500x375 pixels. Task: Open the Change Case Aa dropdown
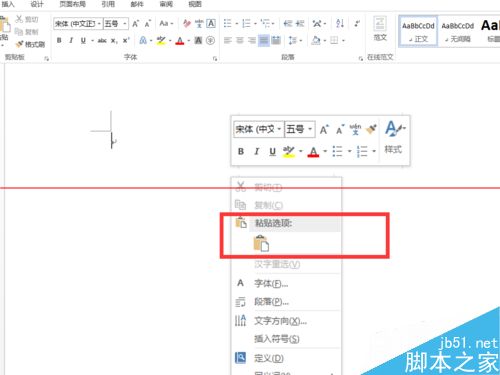tap(166, 23)
